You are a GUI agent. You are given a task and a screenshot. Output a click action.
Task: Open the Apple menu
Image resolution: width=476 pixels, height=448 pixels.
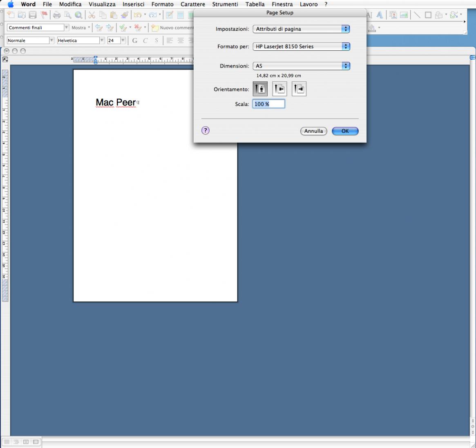tap(11, 4)
